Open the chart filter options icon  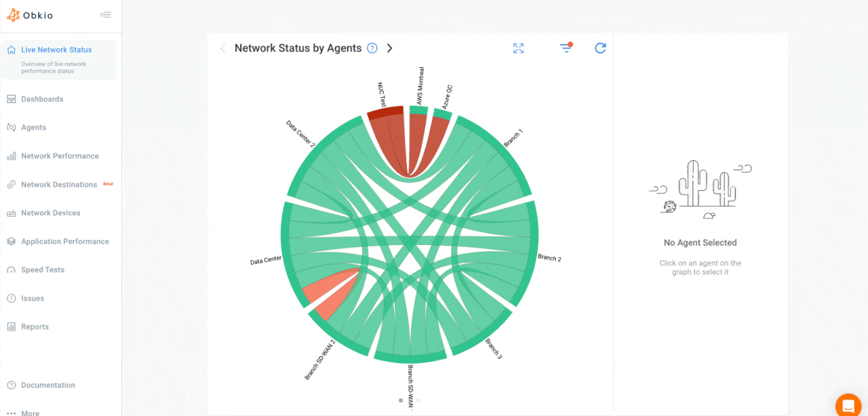pos(566,48)
